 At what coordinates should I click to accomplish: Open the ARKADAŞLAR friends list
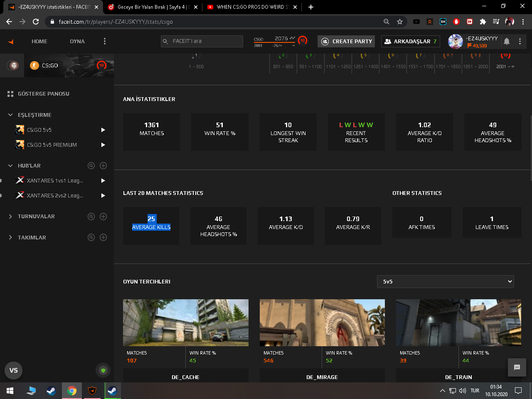[x=411, y=41]
